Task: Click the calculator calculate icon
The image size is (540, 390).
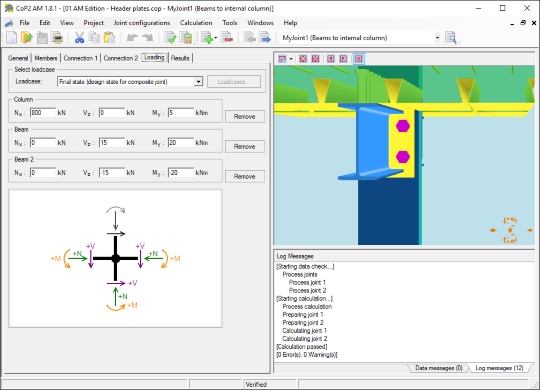Action: (186, 38)
